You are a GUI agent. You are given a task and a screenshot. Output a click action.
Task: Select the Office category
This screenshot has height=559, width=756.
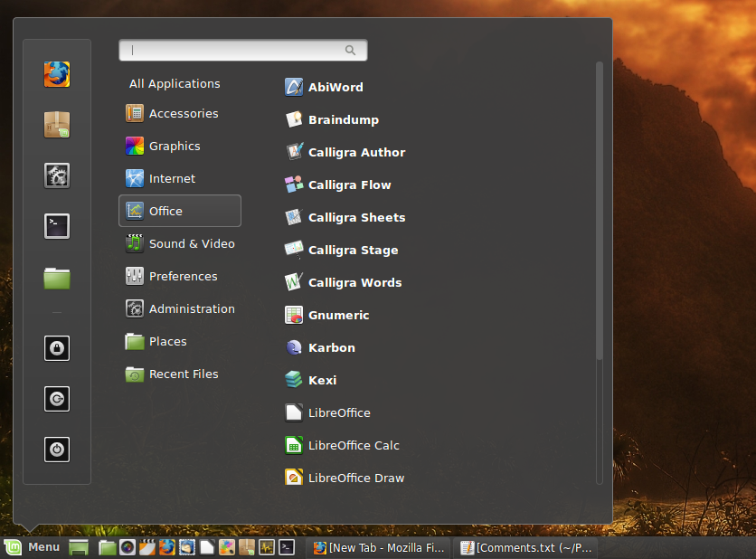point(180,211)
